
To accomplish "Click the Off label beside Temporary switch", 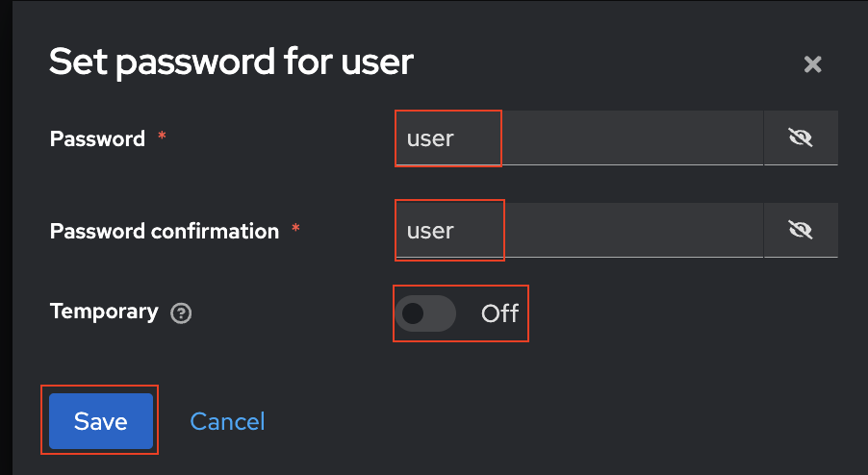I will [x=499, y=313].
